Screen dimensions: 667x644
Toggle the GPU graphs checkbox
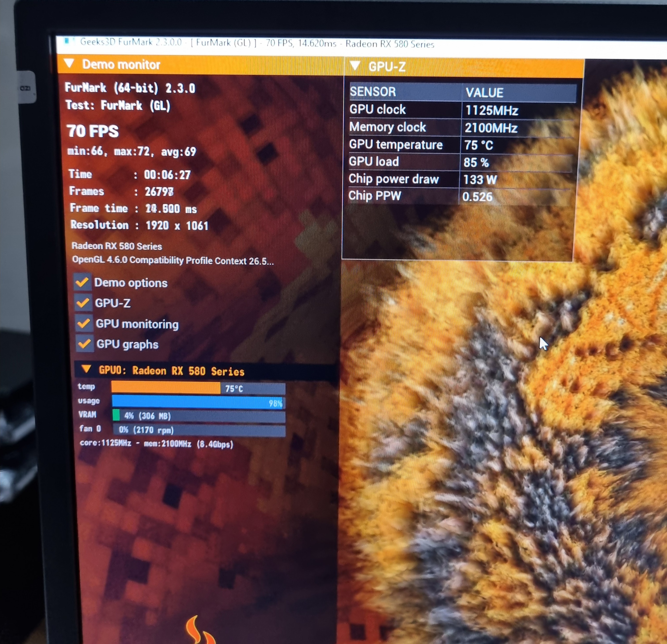pos(84,343)
